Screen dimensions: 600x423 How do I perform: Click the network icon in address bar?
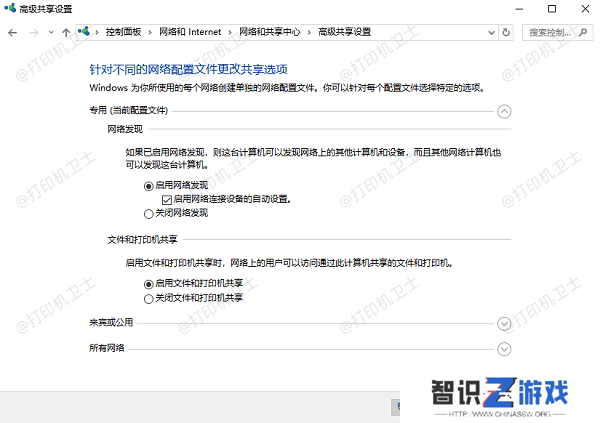84,31
